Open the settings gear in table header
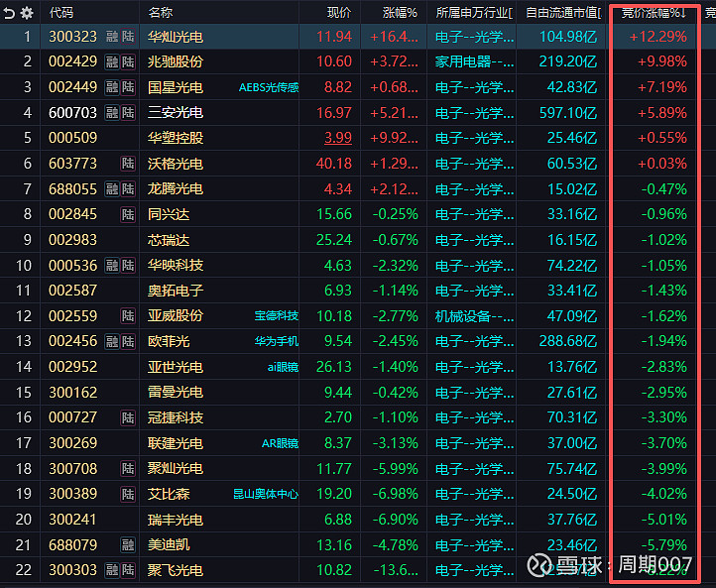This screenshot has width=716, height=588. click(x=27, y=13)
